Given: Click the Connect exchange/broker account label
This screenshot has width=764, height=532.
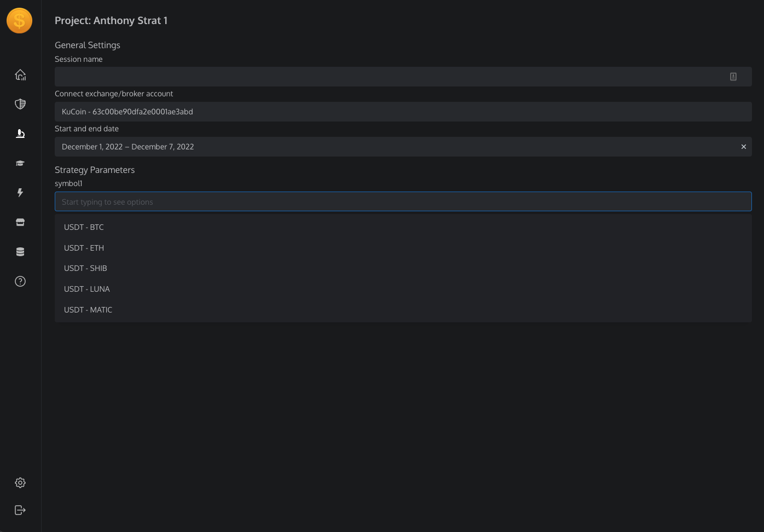Looking at the screenshot, I should pyautogui.click(x=114, y=94).
